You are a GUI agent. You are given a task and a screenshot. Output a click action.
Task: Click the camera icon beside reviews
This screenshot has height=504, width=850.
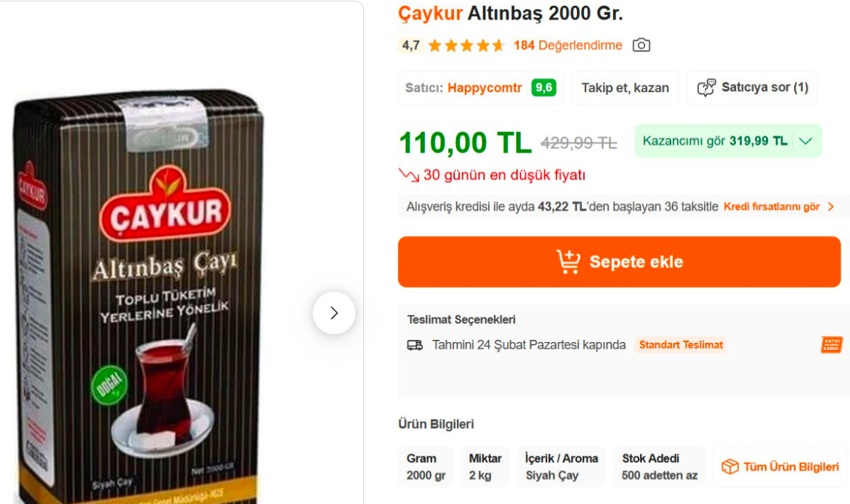point(641,45)
